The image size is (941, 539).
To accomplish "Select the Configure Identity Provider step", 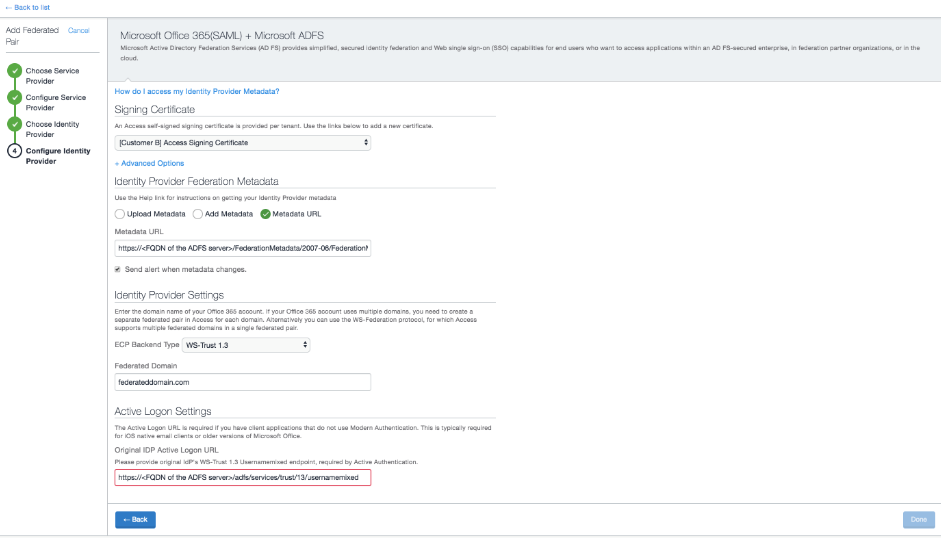I will [x=58, y=156].
